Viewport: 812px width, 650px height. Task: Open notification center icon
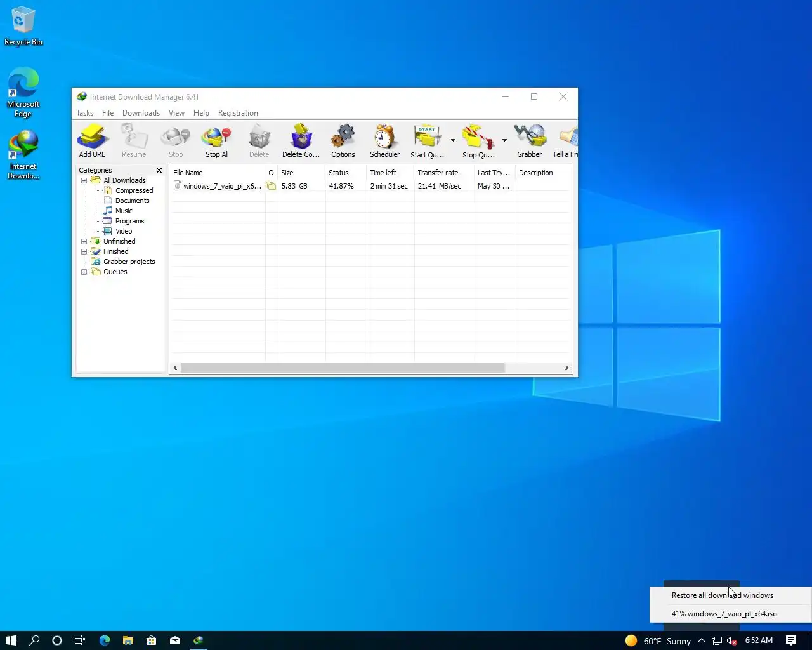[791, 640]
